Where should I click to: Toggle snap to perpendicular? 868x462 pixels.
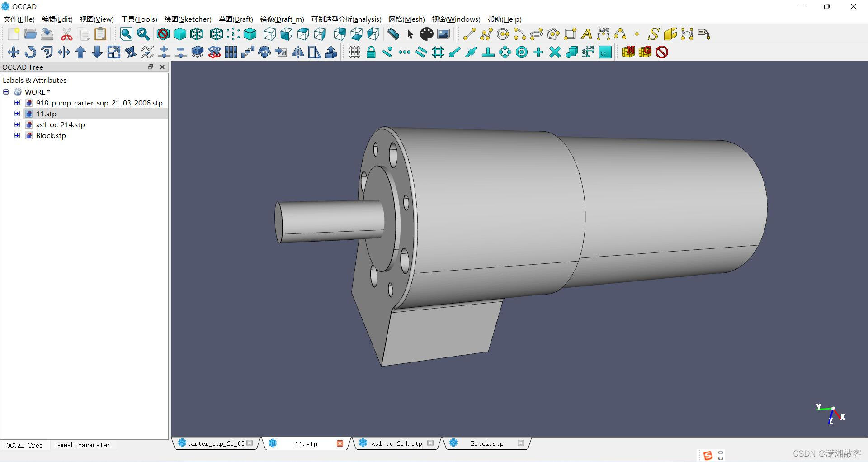(488, 52)
